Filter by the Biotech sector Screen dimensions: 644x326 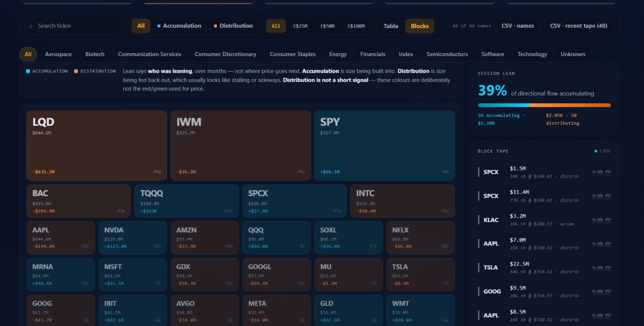pos(95,54)
